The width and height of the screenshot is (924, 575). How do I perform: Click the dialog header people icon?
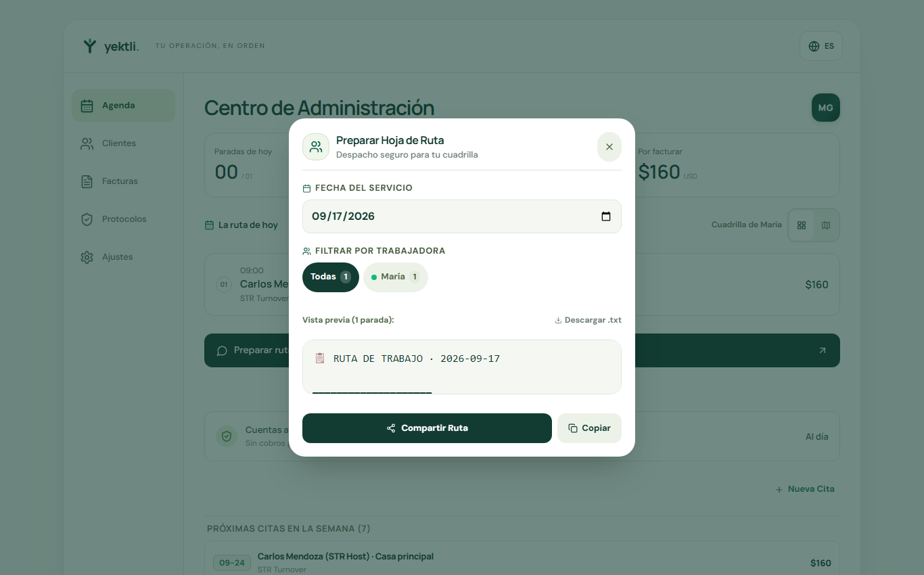(316, 147)
